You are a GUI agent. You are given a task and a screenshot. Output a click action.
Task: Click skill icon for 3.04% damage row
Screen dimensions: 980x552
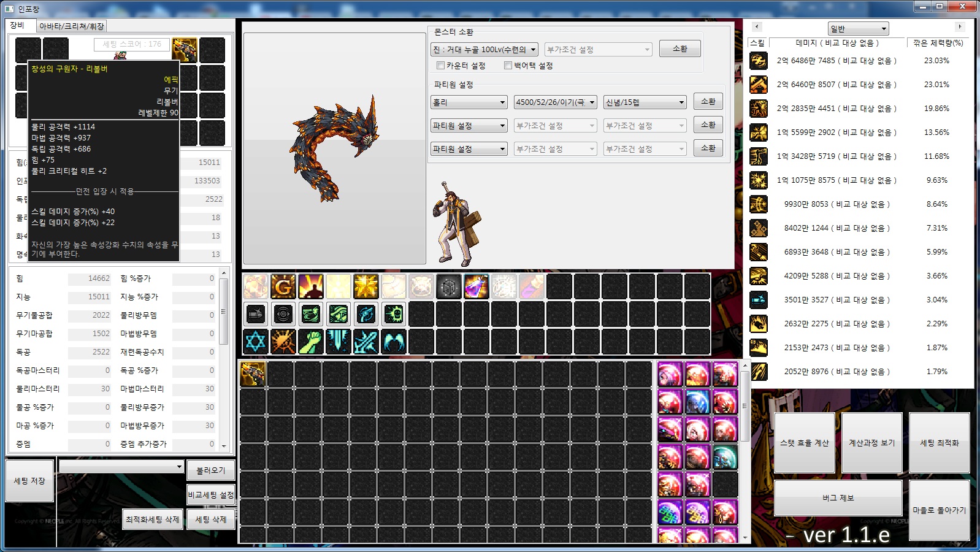(x=759, y=300)
